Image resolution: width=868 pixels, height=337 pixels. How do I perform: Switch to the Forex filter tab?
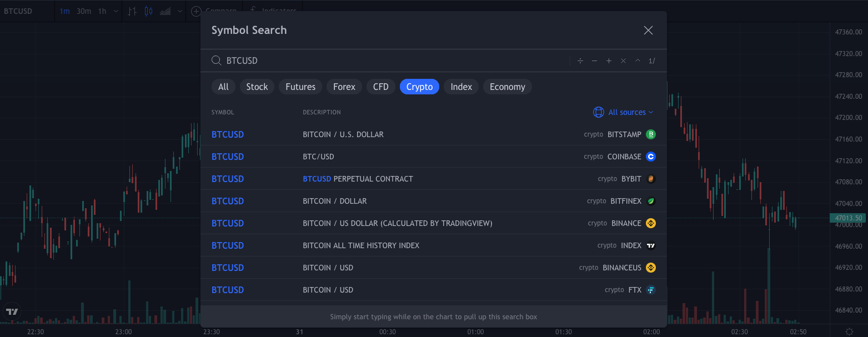[x=344, y=87]
